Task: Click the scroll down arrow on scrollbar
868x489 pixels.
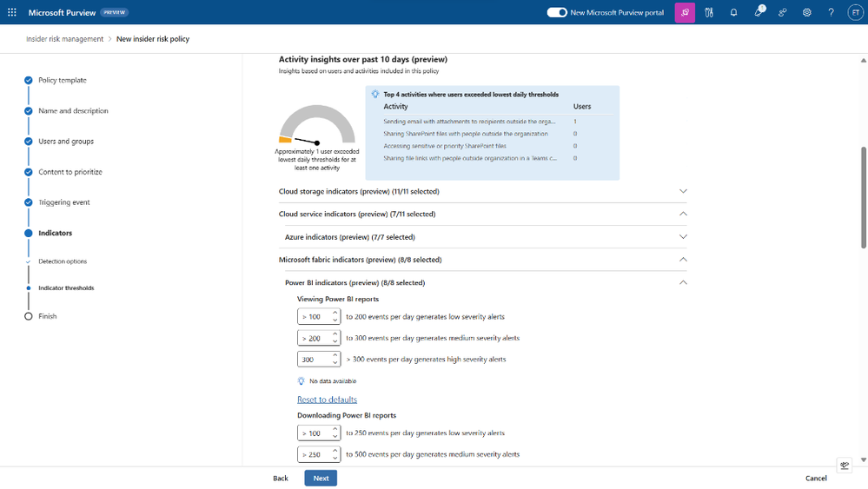Action: coord(863,459)
